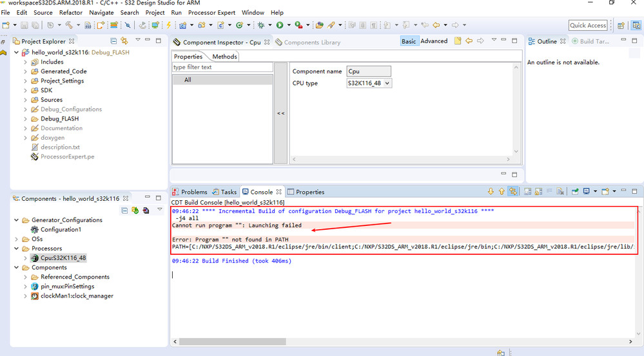The image size is (644, 356).
Task: Collapse all in Project Explorer
Action: point(113,41)
